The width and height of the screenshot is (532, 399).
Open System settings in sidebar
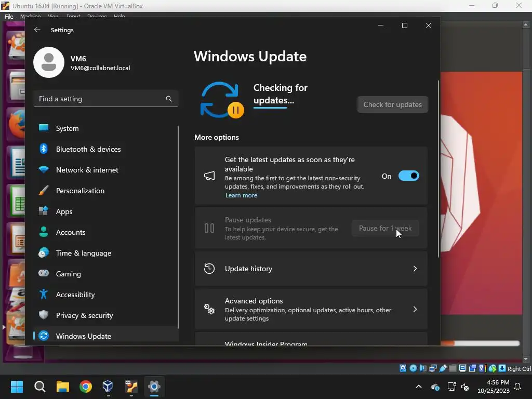coord(106,128)
